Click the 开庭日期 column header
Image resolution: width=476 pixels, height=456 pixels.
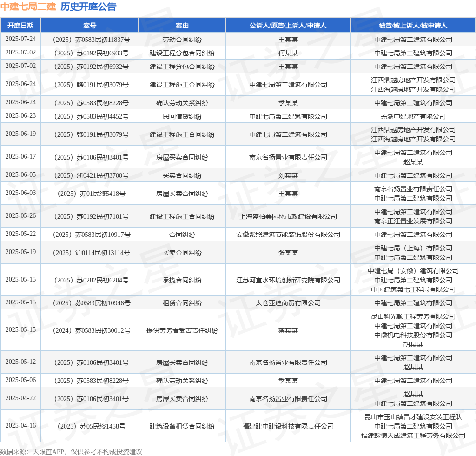coord(20,26)
